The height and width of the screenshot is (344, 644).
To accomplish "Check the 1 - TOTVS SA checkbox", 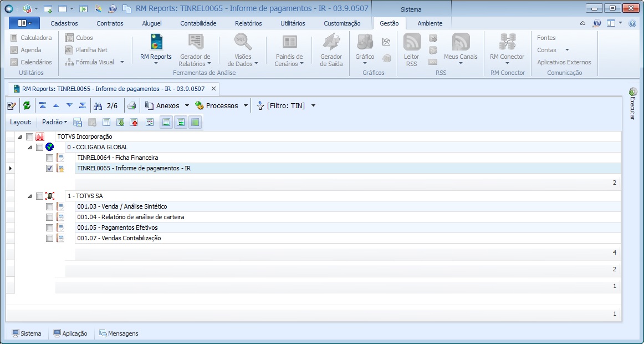I will point(39,196).
